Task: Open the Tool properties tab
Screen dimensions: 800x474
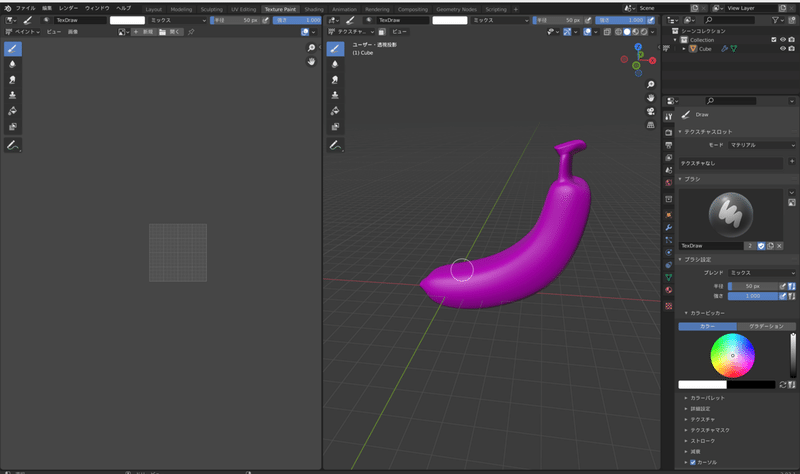Action: point(668,117)
